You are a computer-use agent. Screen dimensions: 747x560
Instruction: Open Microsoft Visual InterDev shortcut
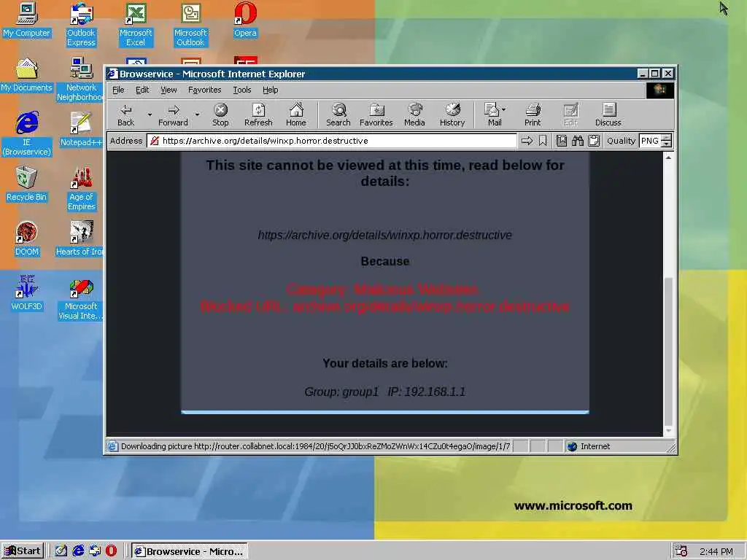coord(80,298)
